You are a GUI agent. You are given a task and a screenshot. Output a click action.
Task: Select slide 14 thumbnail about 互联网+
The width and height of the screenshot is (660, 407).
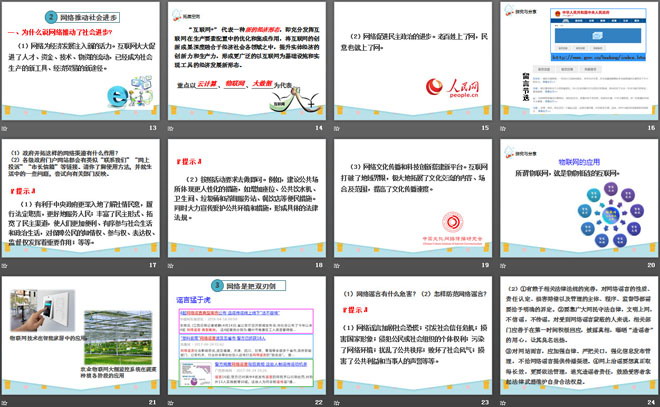247,61
